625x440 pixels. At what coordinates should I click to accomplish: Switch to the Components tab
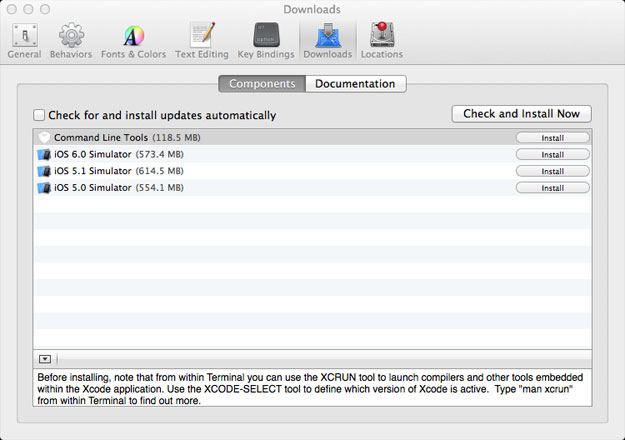(x=262, y=84)
